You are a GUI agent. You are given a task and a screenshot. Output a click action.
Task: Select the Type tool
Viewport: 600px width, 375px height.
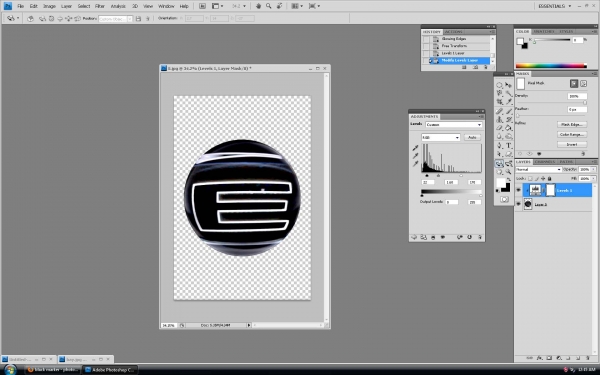click(x=509, y=146)
